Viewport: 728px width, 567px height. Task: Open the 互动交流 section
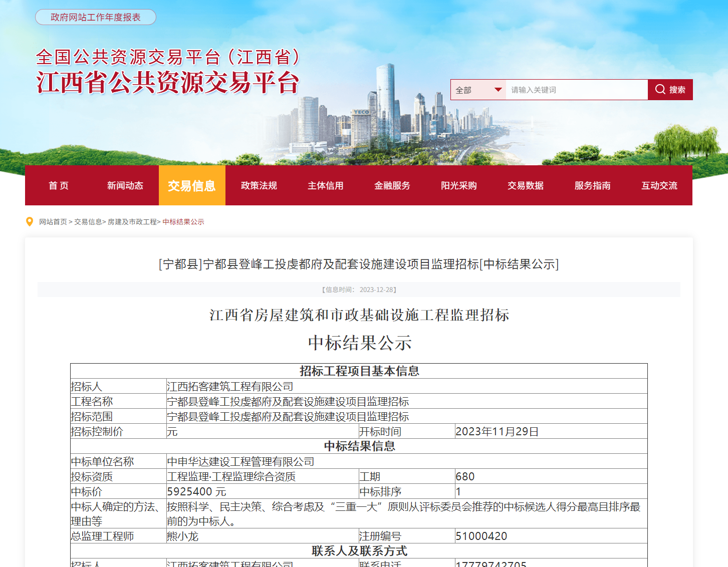coord(659,185)
